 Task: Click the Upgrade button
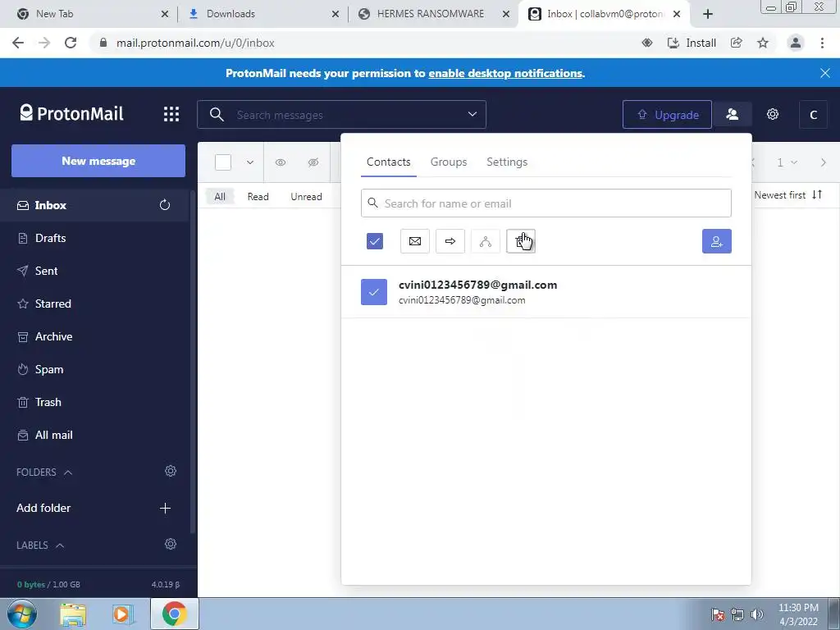pos(667,115)
